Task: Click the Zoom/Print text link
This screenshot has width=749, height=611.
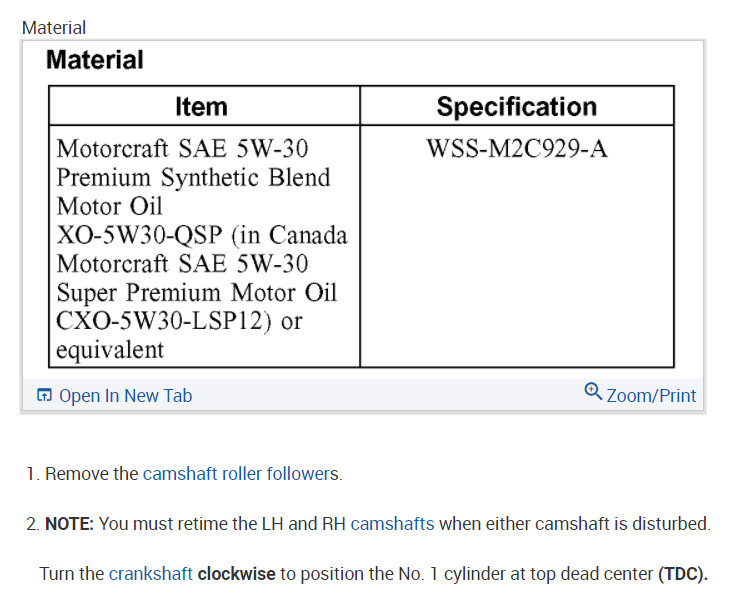Action: (x=651, y=396)
